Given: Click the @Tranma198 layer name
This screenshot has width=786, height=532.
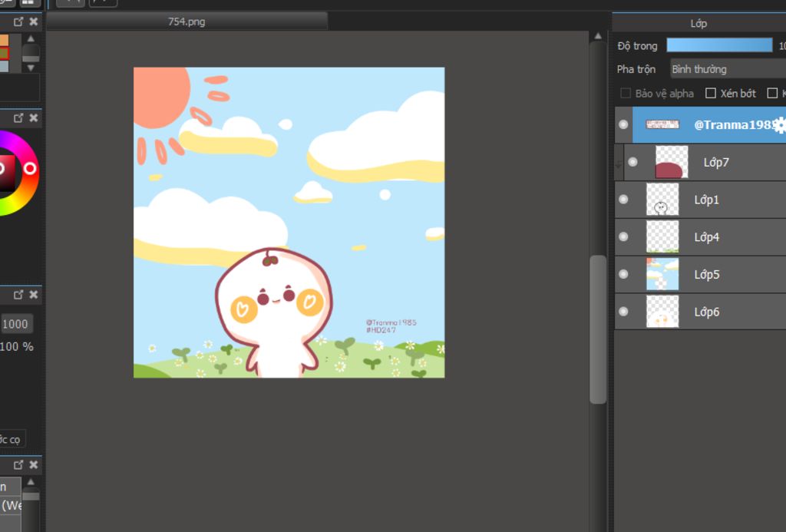Looking at the screenshot, I should coord(734,125).
